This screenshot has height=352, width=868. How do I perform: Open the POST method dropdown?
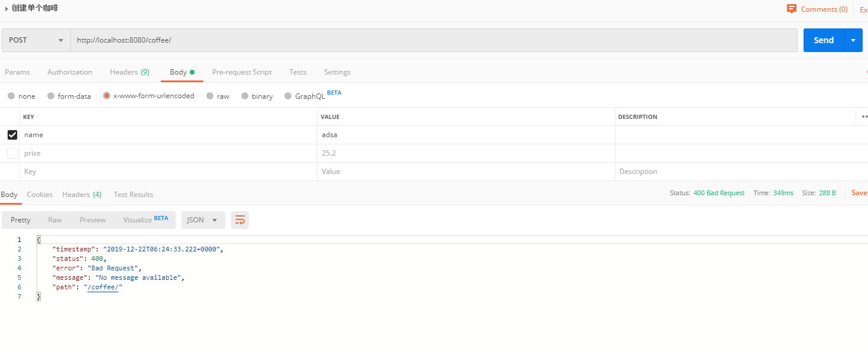coord(36,40)
